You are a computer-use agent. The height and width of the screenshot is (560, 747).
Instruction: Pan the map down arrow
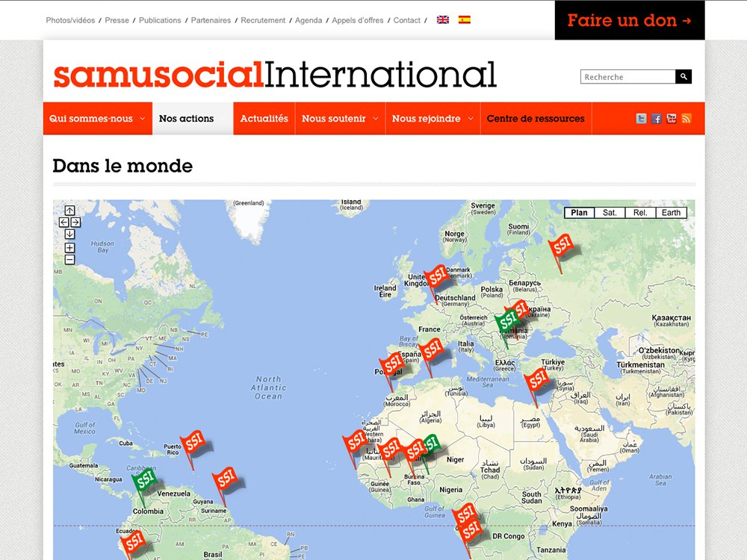tap(69, 234)
